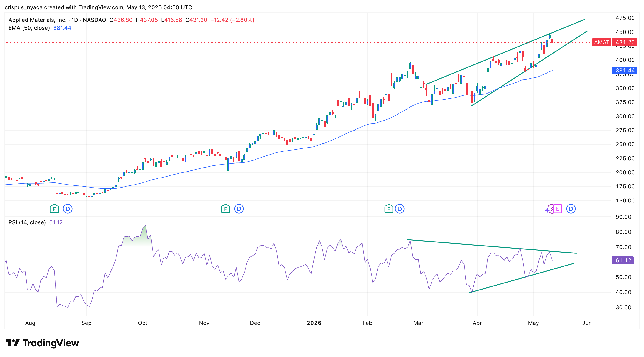
Task: Click the February earnings E marker
Action: tap(389, 209)
